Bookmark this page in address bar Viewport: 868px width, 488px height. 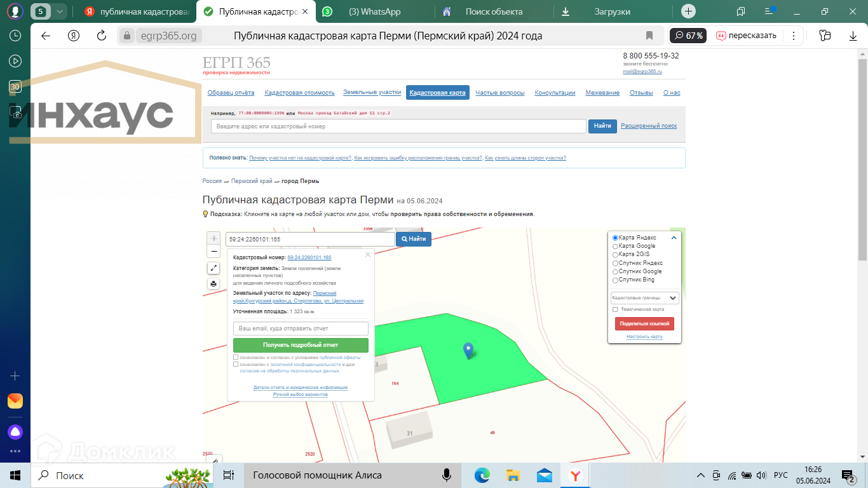point(649,36)
